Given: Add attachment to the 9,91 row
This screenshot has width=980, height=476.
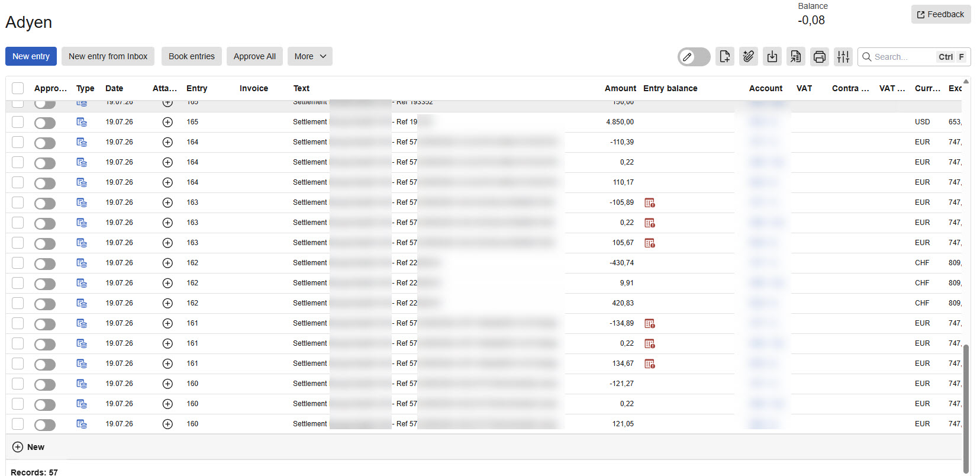Looking at the screenshot, I should [167, 283].
